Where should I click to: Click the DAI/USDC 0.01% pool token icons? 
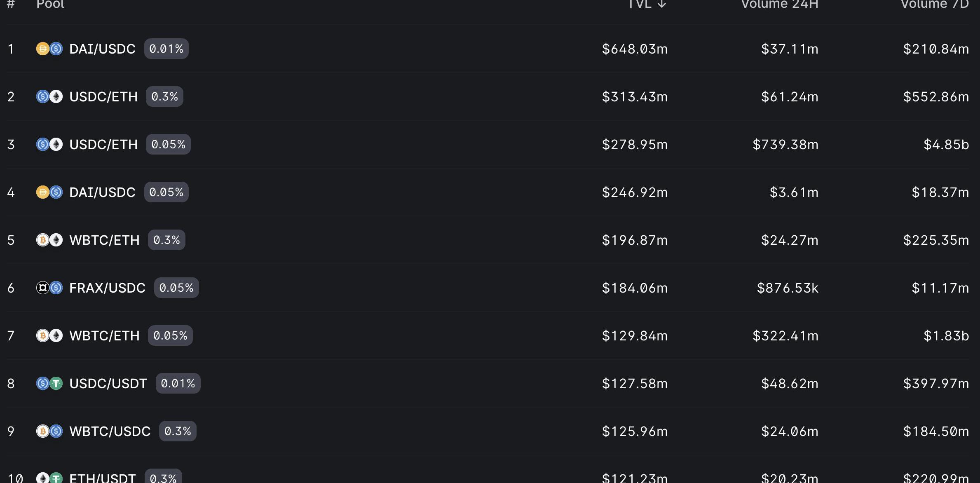point(49,49)
